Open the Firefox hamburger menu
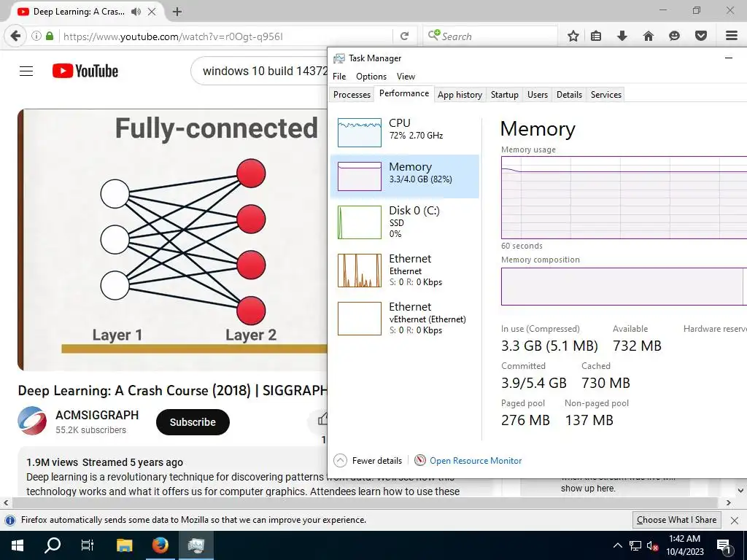The image size is (747, 560). [732, 36]
